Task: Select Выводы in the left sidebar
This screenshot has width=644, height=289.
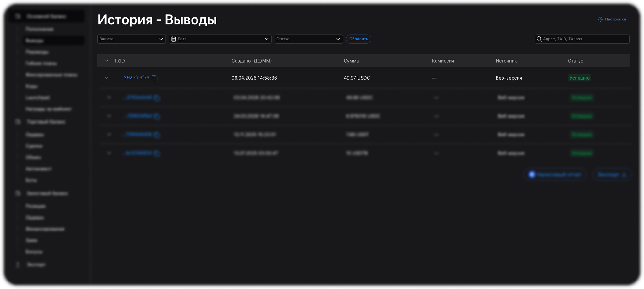Action: pos(35,41)
